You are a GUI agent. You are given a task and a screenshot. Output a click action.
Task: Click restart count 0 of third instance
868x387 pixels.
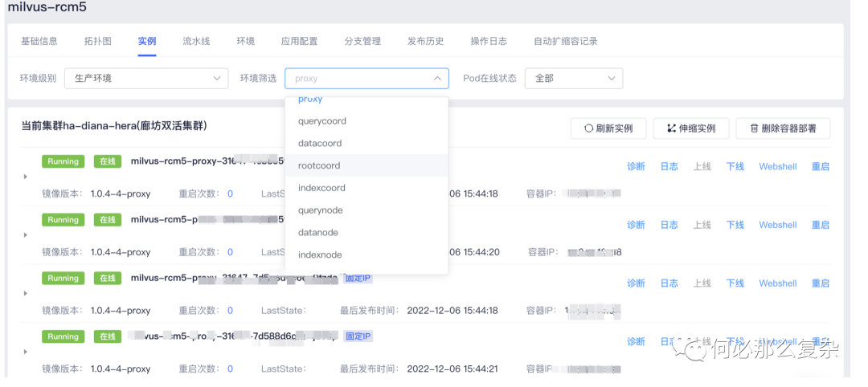tap(231, 310)
